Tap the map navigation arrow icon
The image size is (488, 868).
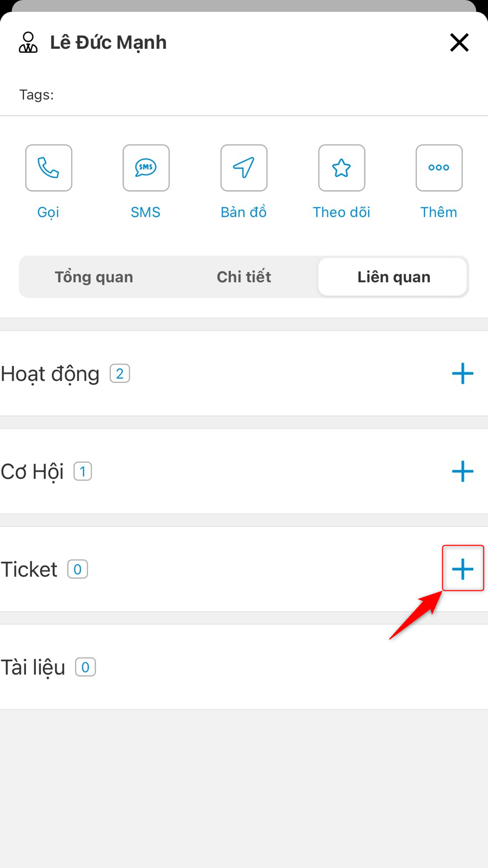[x=244, y=168]
